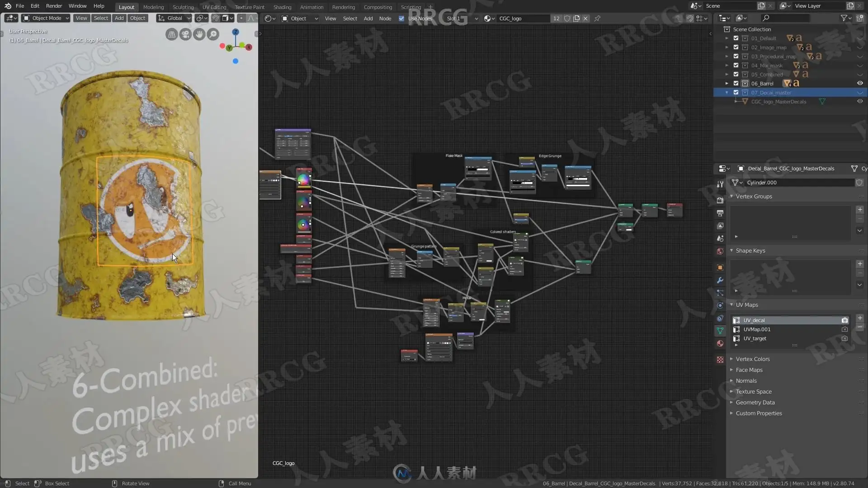
Task: Toggle camera view gizmo in viewport
Action: click(185, 34)
